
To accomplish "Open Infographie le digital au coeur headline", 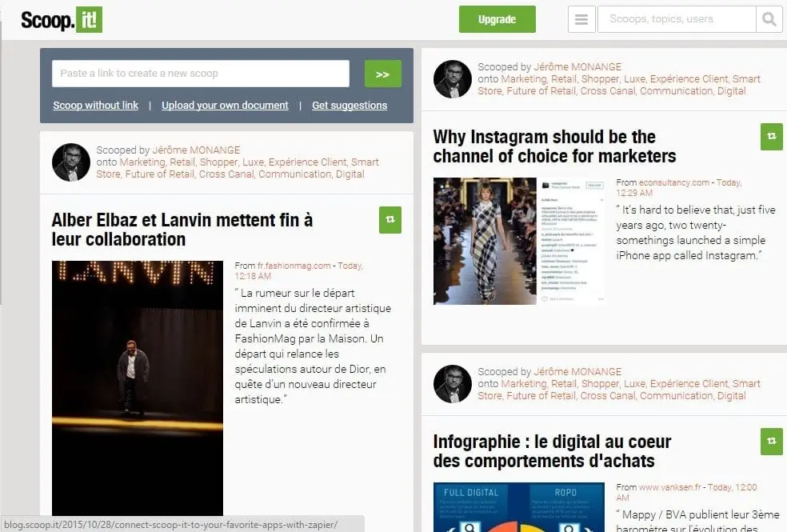I will [552, 450].
